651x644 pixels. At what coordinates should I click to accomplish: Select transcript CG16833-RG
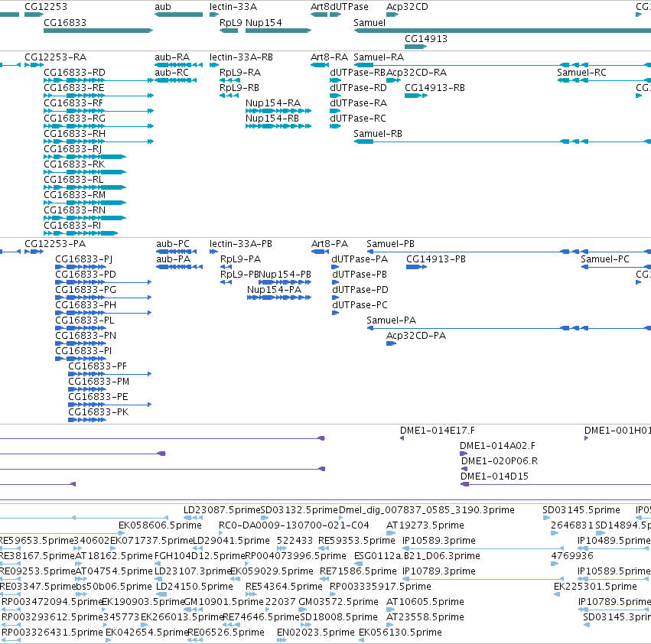coord(75,119)
